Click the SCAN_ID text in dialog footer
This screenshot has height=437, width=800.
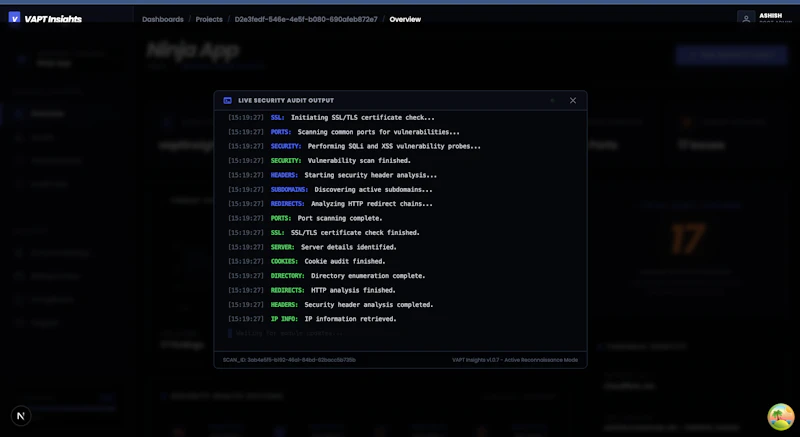click(289, 359)
